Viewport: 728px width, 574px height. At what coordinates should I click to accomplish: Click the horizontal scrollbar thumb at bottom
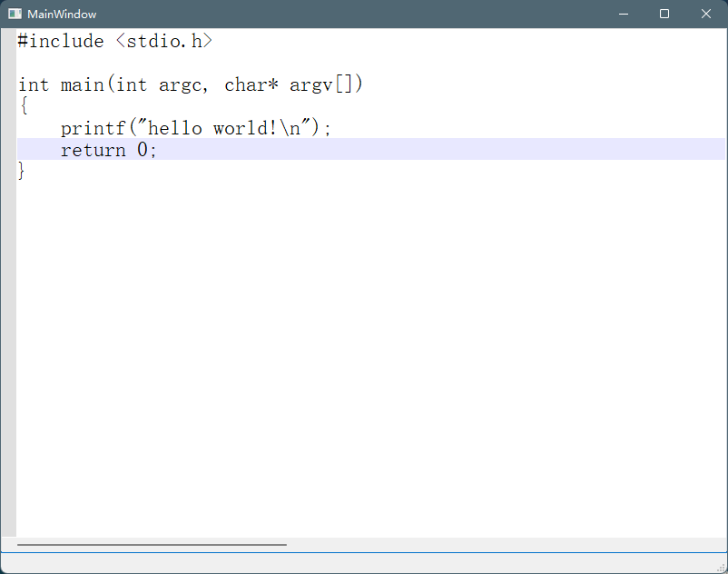point(152,544)
